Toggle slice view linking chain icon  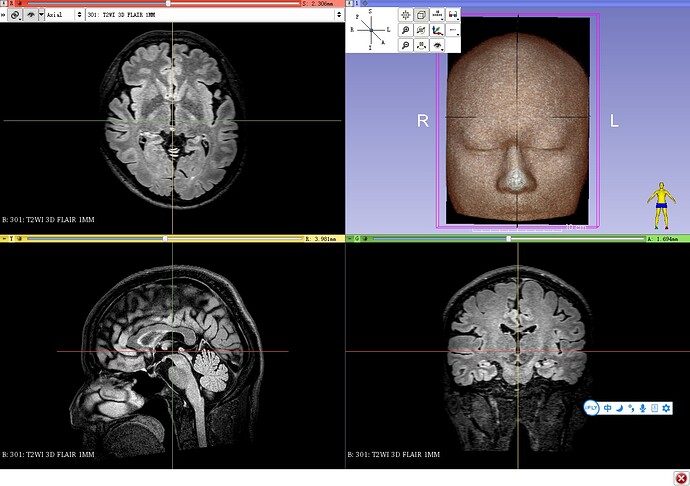click(15, 15)
